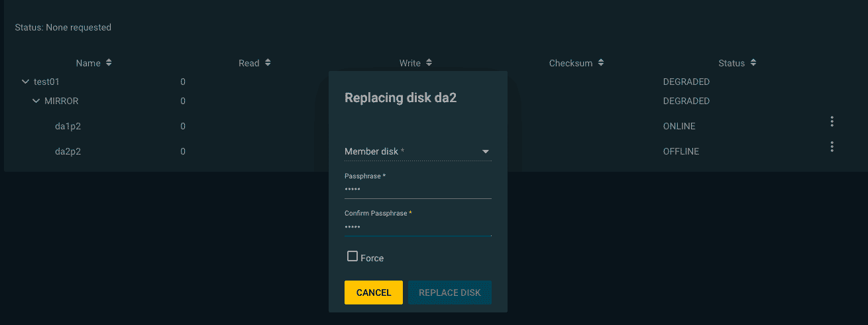Focus the Confirm Passphrase field
Viewport: 868px width, 325px height.
(418, 227)
